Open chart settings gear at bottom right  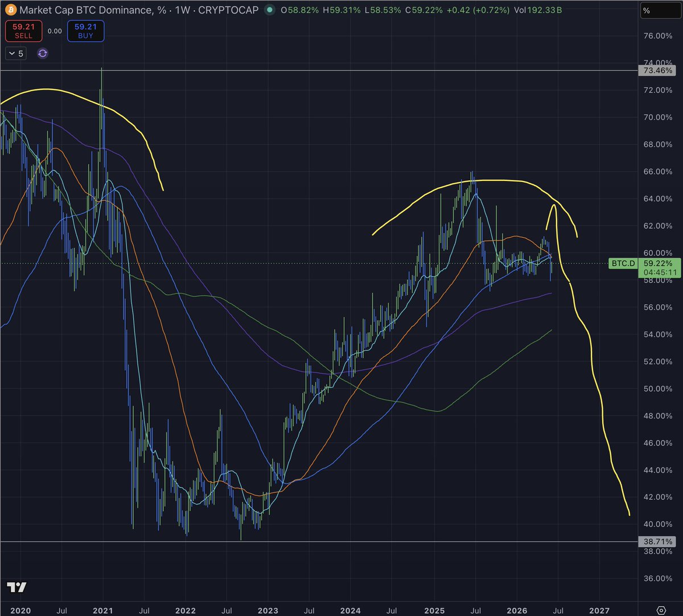pos(661,610)
